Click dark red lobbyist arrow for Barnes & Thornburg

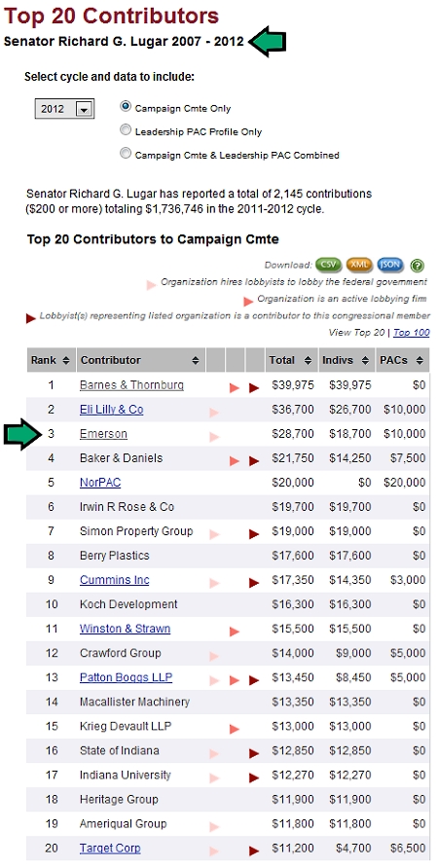pyautogui.click(x=254, y=388)
